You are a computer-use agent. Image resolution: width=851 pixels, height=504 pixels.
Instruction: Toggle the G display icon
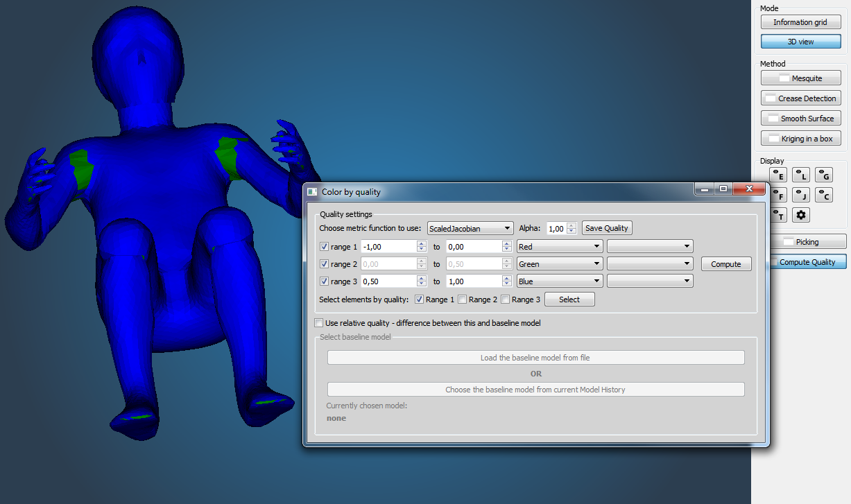point(824,175)
